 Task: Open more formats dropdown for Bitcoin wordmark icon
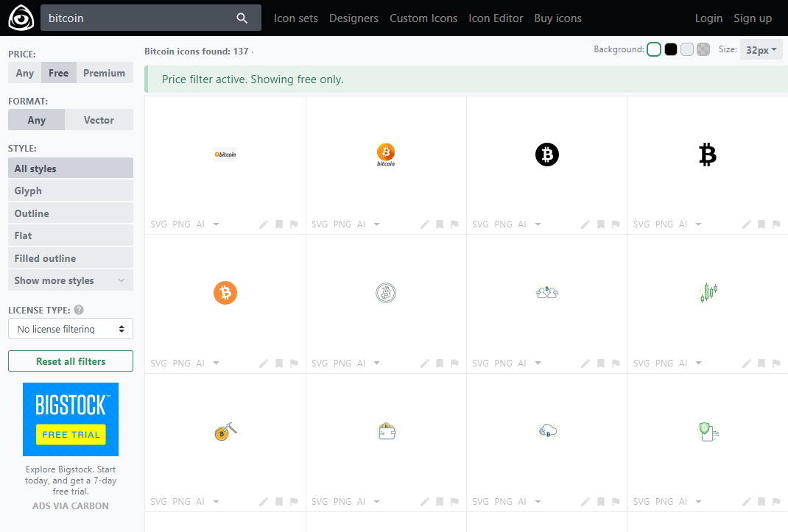click(216, 224)
